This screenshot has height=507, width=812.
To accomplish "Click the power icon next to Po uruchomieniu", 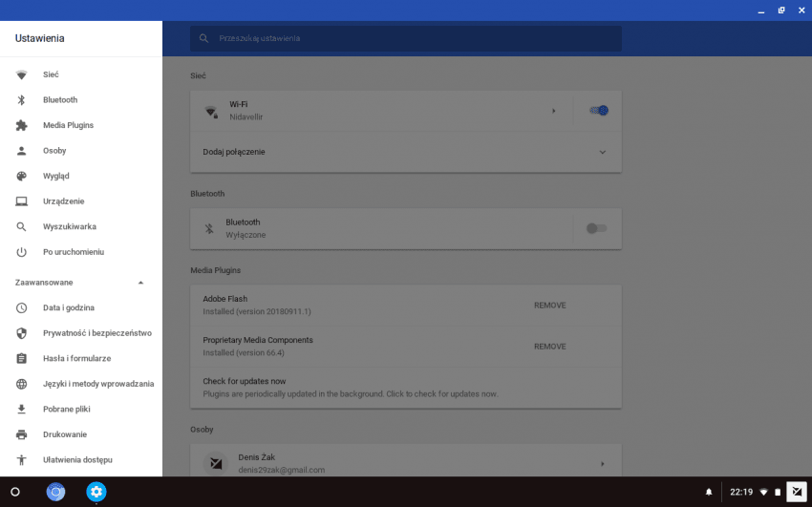I will [21, 252].
